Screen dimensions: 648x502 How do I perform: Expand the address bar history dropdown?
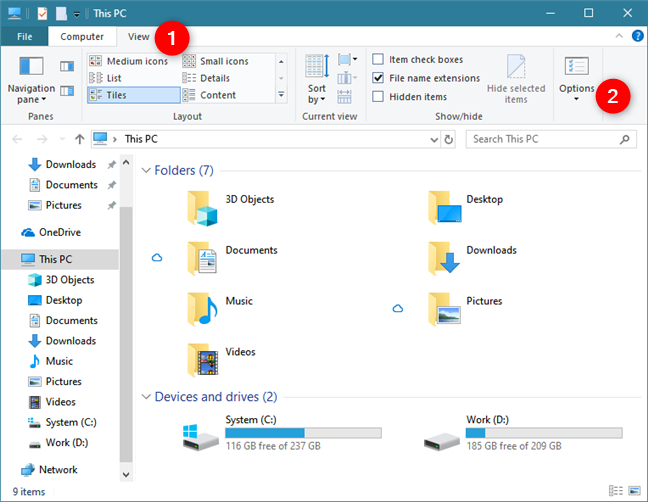tap(436, 139)
